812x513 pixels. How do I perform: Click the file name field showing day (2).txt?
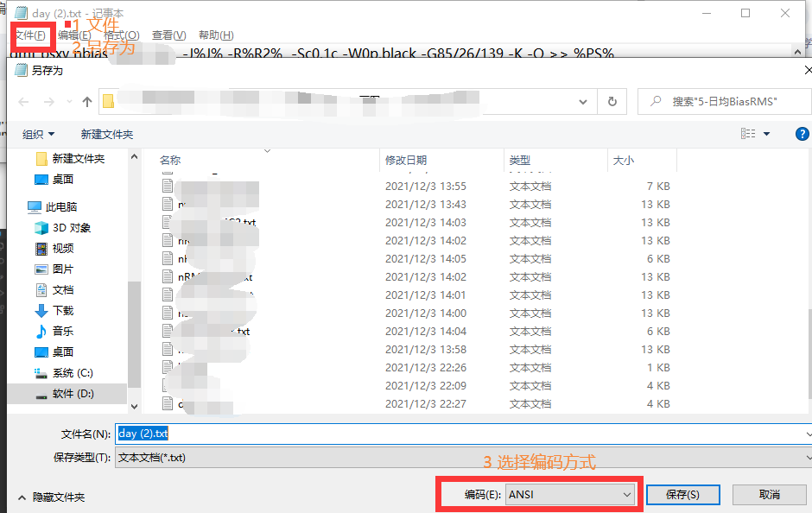[x=346, y=433]
